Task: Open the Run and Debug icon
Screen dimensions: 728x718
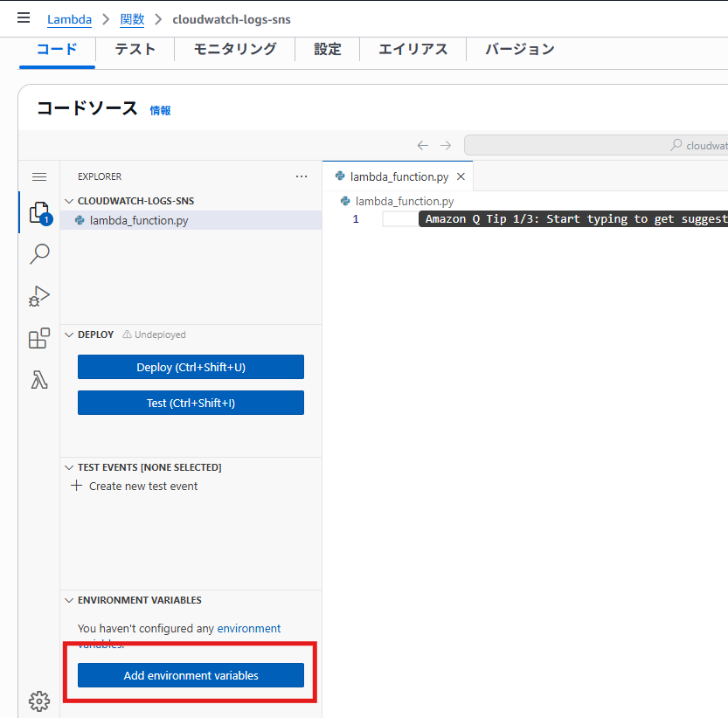Action: pos(39,297)
